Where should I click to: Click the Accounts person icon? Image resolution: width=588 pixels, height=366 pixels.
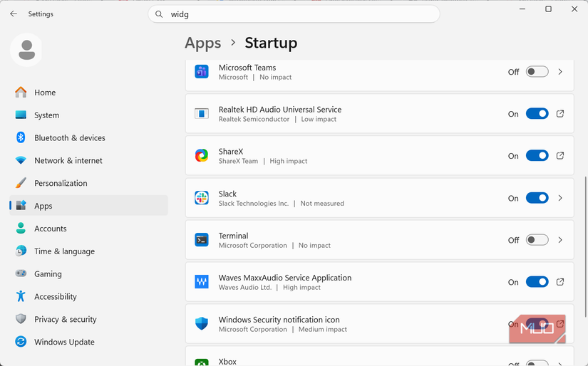point(21,228)
